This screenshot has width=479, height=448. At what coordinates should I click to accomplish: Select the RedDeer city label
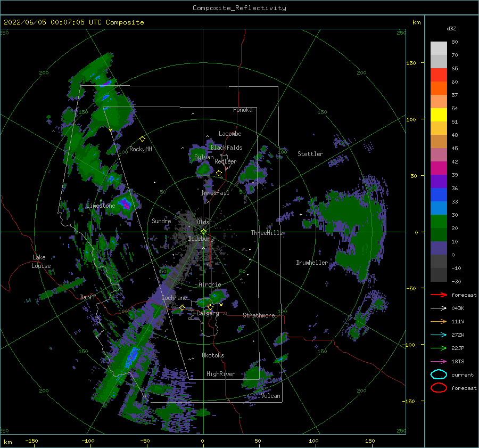tap(226, 161)
